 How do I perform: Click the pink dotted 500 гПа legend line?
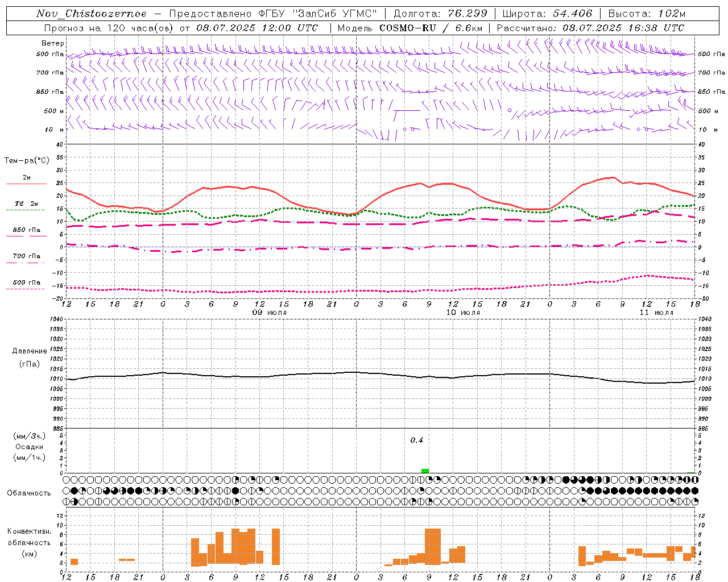25,289
